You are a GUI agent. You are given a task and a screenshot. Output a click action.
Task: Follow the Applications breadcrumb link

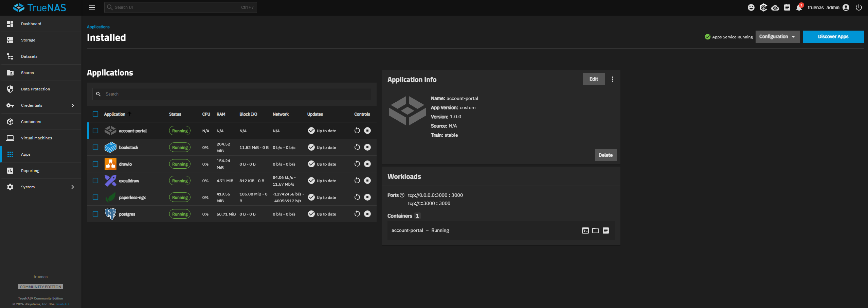point(98,27)
